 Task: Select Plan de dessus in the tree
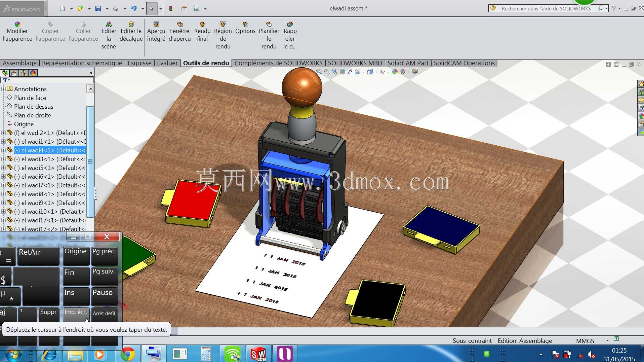34,106
